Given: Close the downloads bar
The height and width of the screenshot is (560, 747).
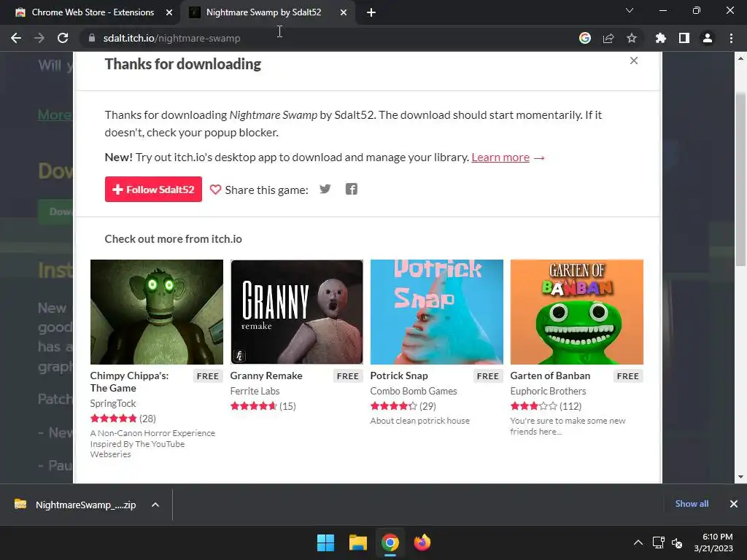Looking at the screenshot, I should [734, 504].
